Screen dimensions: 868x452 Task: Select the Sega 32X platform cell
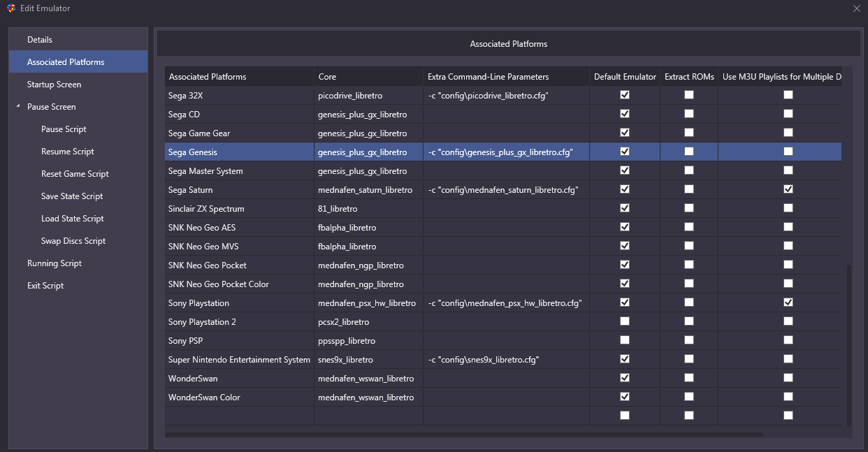240,95
